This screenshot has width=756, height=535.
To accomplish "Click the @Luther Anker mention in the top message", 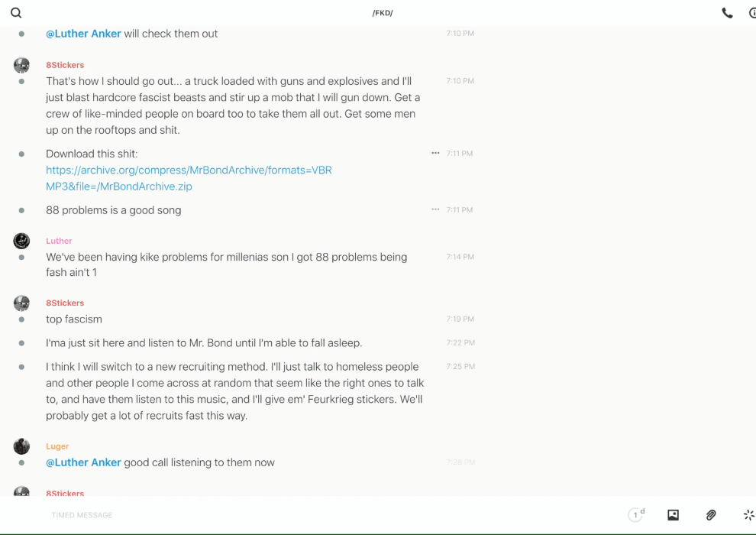I will pos(83,34).
